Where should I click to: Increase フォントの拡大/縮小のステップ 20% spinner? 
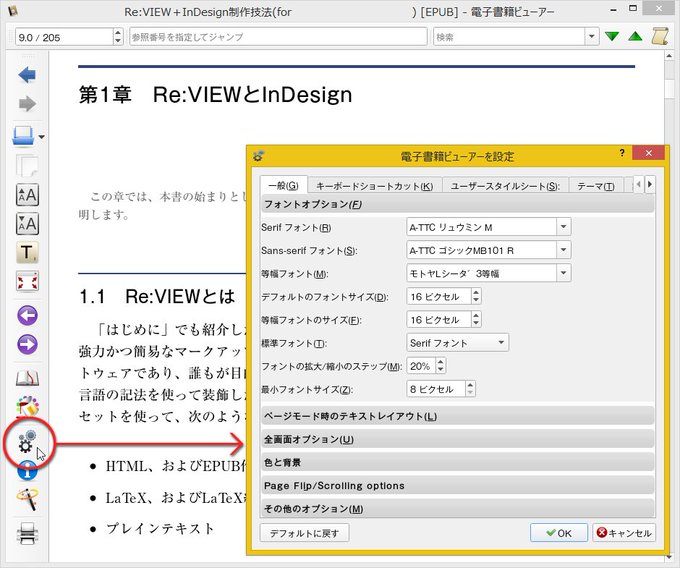click(441, 362)
